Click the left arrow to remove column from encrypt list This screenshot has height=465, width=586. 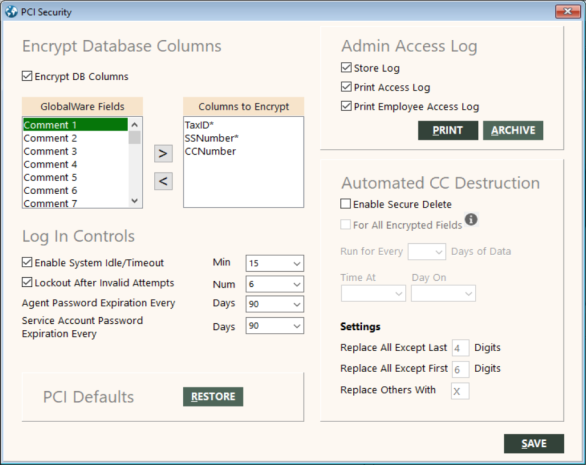[x=163, y=181]
